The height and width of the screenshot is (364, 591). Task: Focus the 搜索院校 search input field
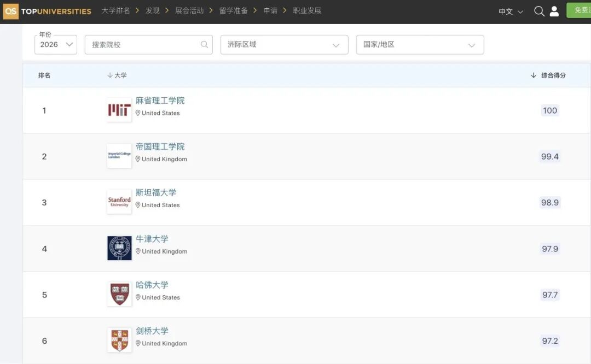148,44
